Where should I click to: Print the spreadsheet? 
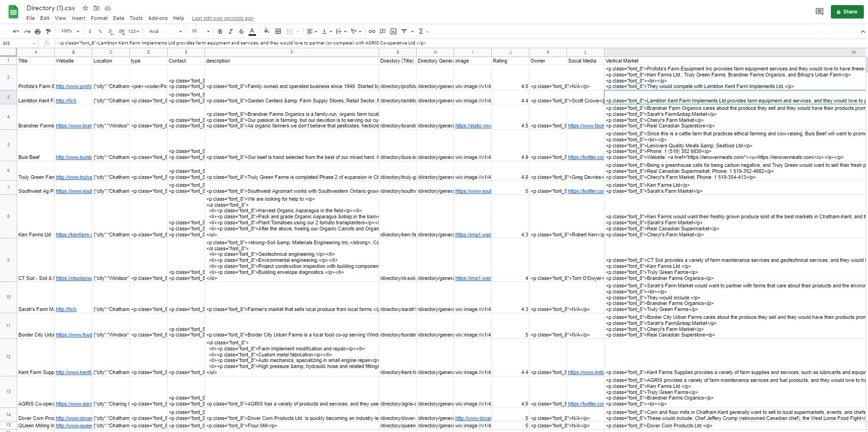(38, 32)
